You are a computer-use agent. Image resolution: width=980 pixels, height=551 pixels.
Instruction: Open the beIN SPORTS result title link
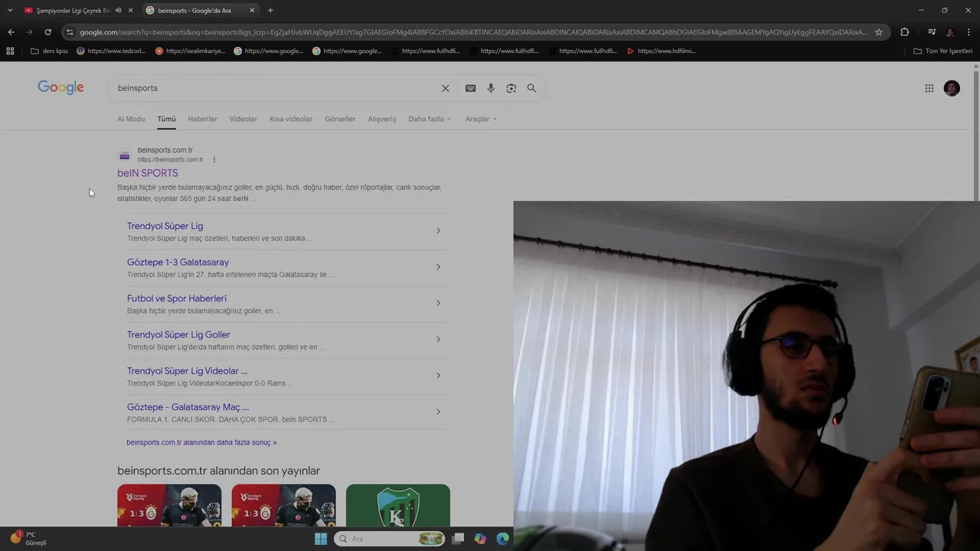tap(148, 174)
